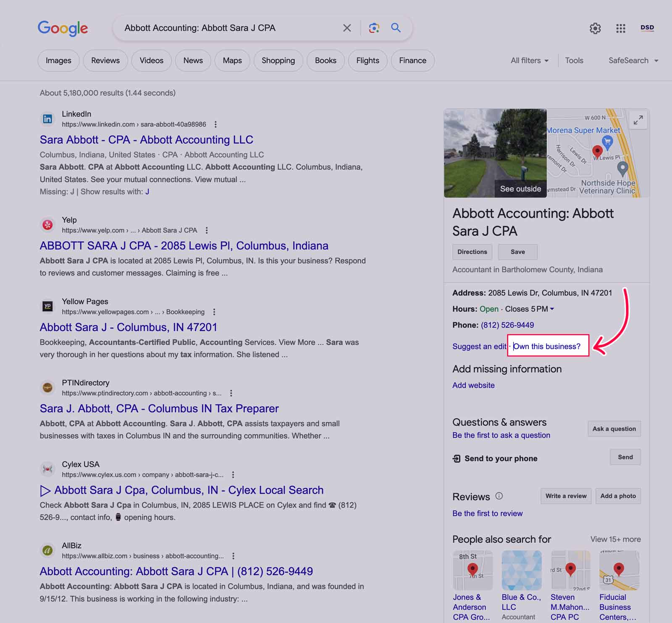Open Google quick settings gear

595,28
